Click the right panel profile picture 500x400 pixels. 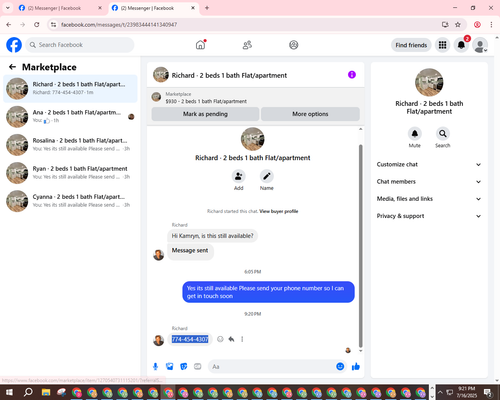[429, 82]
